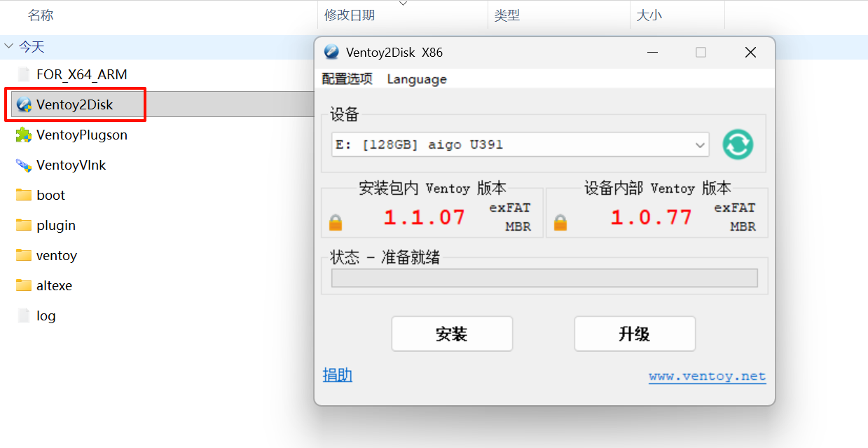Click the FOR_X64_ARM file icon
The height and width of the screenshot is (448, 868).
click(24, 74)
